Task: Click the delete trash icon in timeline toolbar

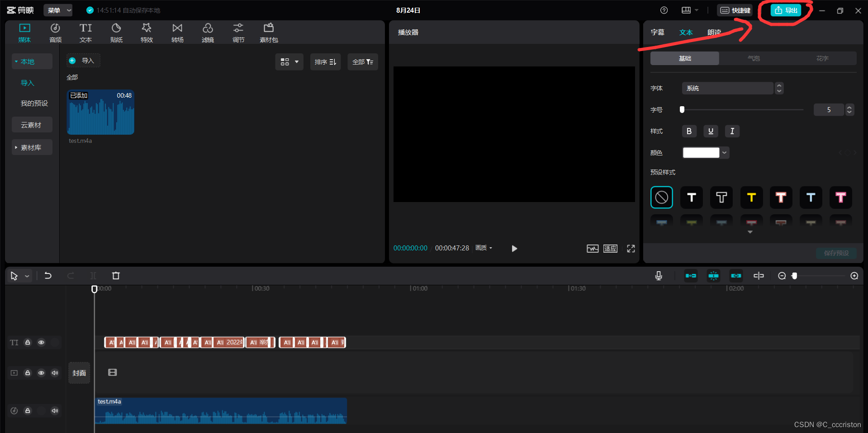Action: point(116,276)
